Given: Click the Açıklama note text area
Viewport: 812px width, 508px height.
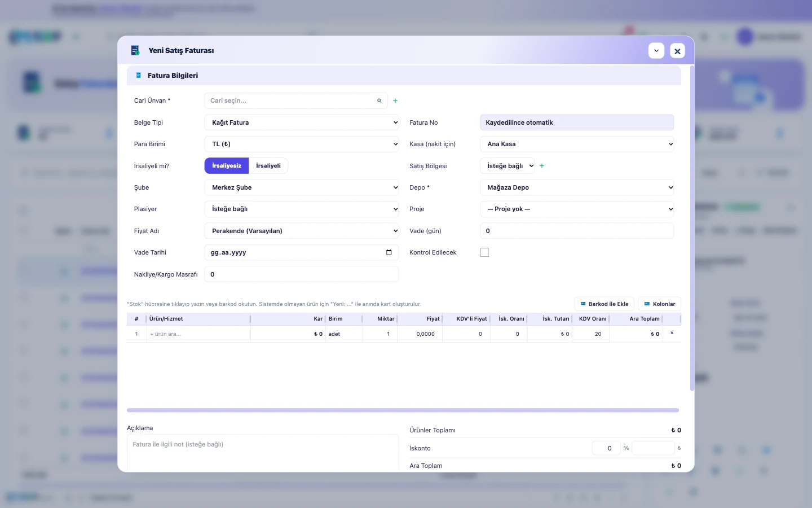Looking at the screenshot, I should 263,453.
